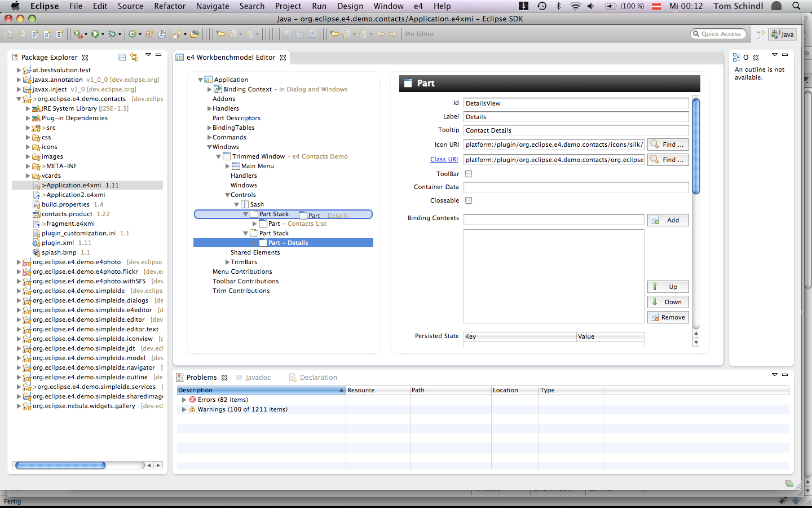Expand the TrimBars node
Screen dimensions: 812x508
[x=227, y=262]
